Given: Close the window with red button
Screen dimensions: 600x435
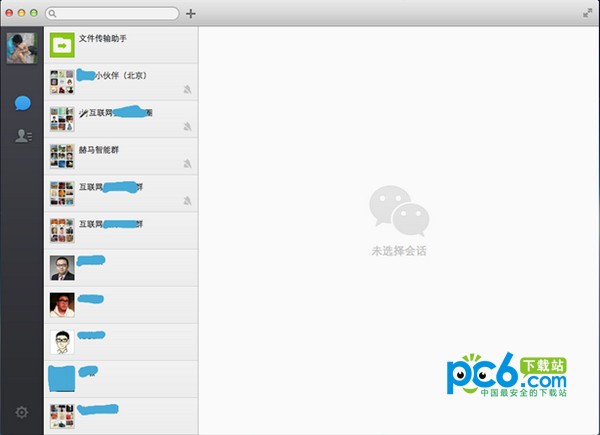Looking at the screenshot, I should coord(9,13).
